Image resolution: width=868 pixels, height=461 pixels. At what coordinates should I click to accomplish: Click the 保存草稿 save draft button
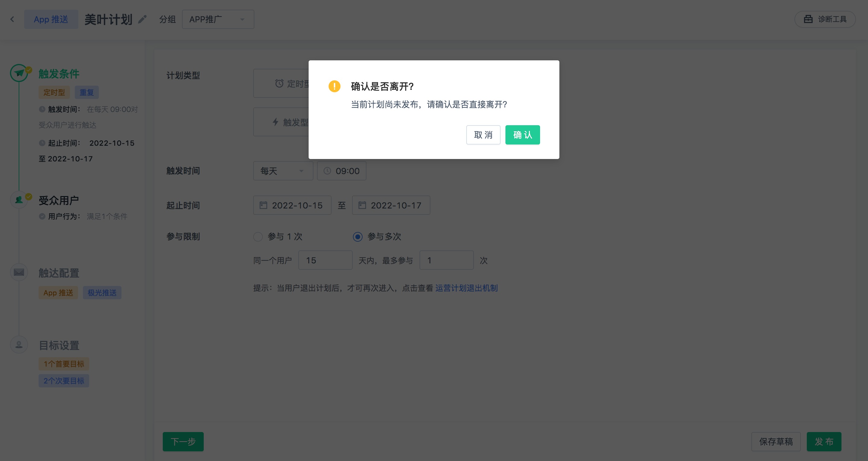pos(776,441)
